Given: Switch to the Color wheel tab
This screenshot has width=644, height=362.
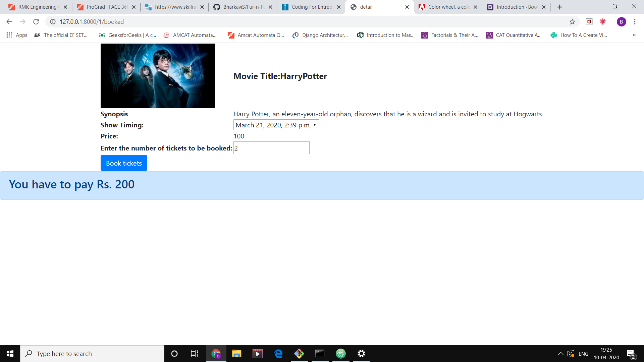Looking at the screenshot, I should 446,7.
